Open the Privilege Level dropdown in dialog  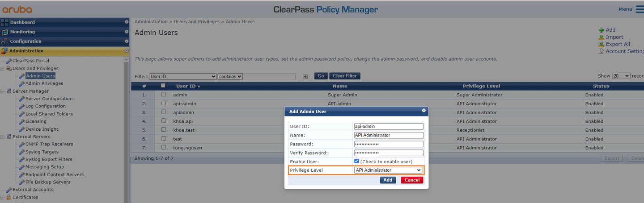point(388,170)
